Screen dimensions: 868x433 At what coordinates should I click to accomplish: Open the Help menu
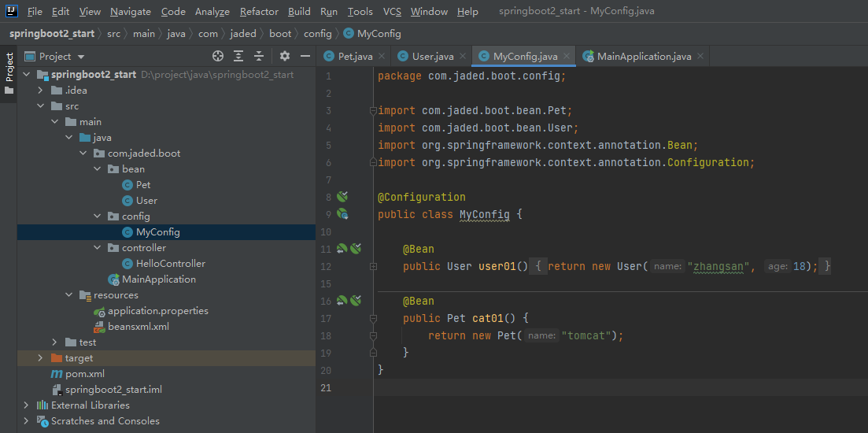(467, 12)
